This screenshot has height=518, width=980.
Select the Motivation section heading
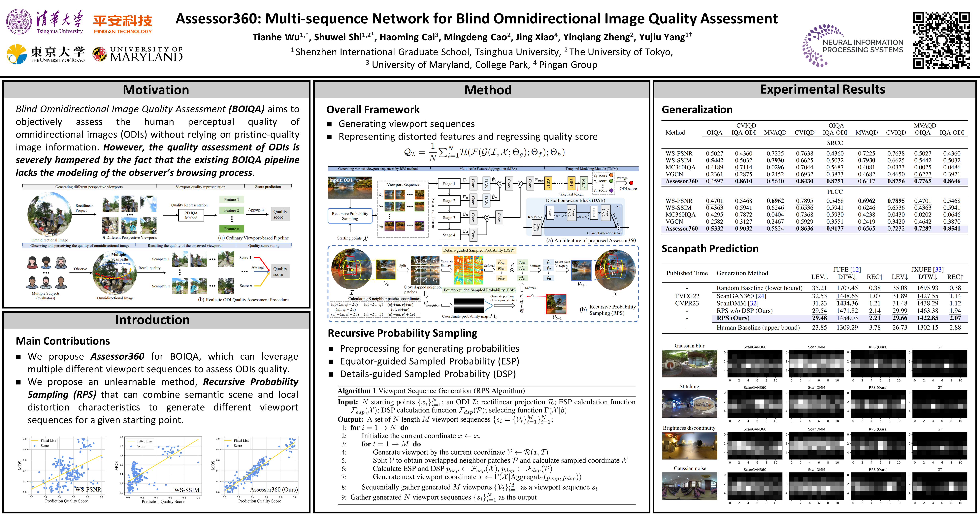click(x=156, y=90)
